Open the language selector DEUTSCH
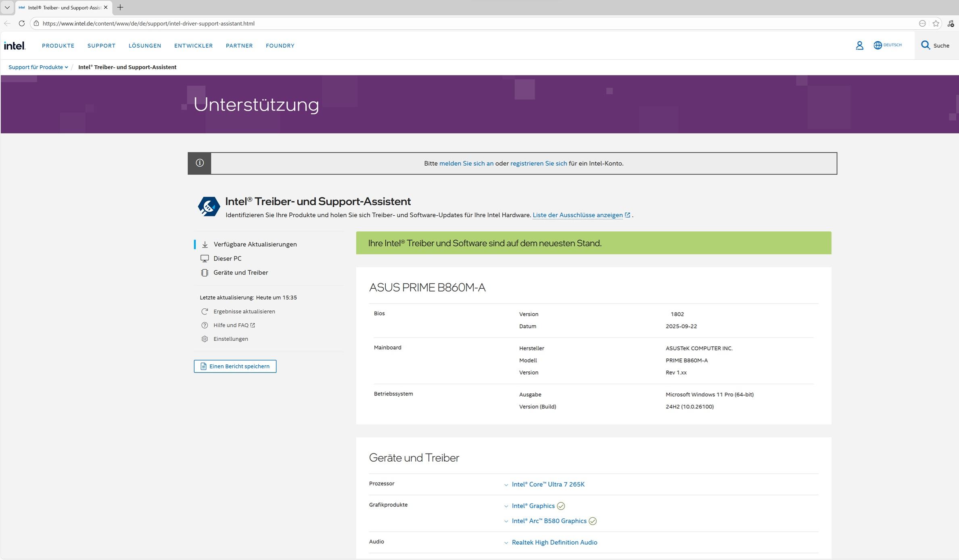This screenshot has width=959, height=560. coord(887,45)
